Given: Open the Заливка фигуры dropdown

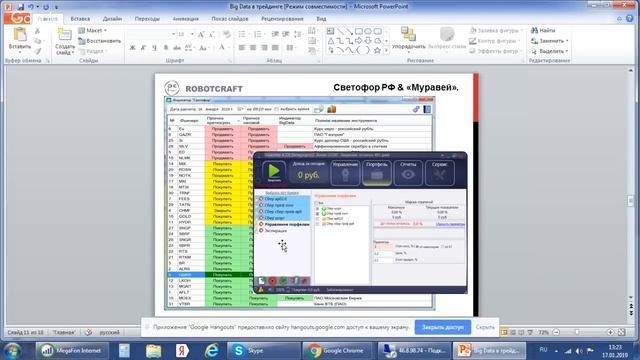Looking at the screenshot, I should (x=496, y=31).
